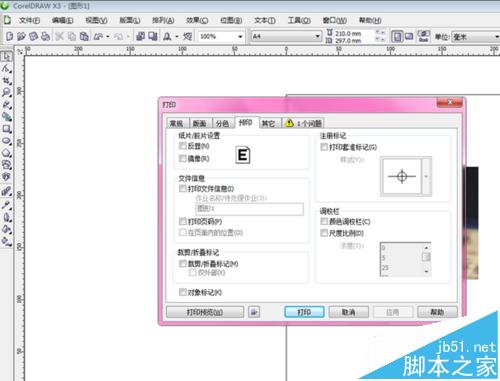Click the 打印预览 button
Image resolution: width=500 pixels, height=381 pixels.
(x=205, y=312)
